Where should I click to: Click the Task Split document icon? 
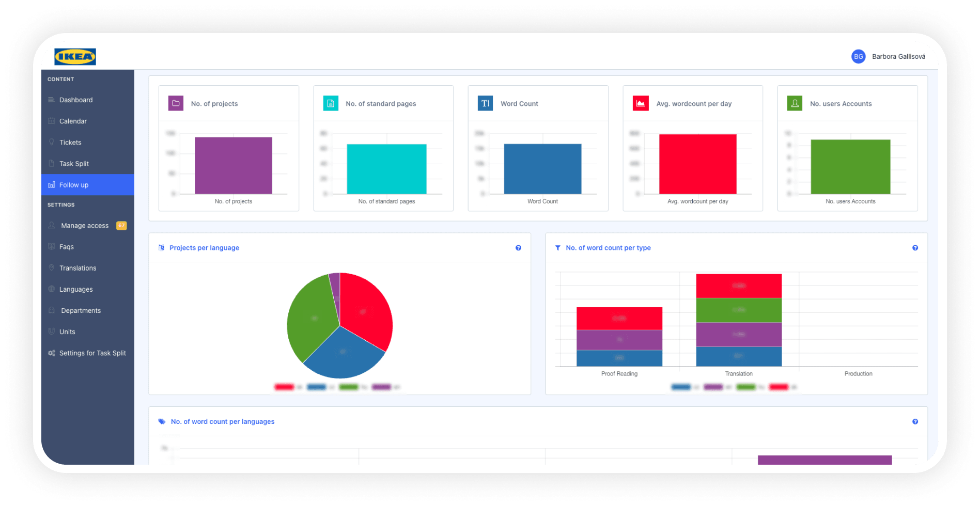point(52,163)
